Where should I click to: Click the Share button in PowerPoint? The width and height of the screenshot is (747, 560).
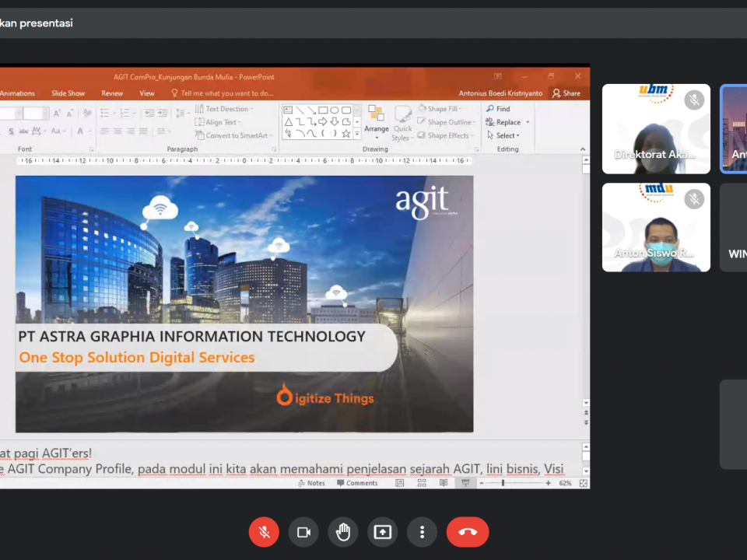point(566,93)
